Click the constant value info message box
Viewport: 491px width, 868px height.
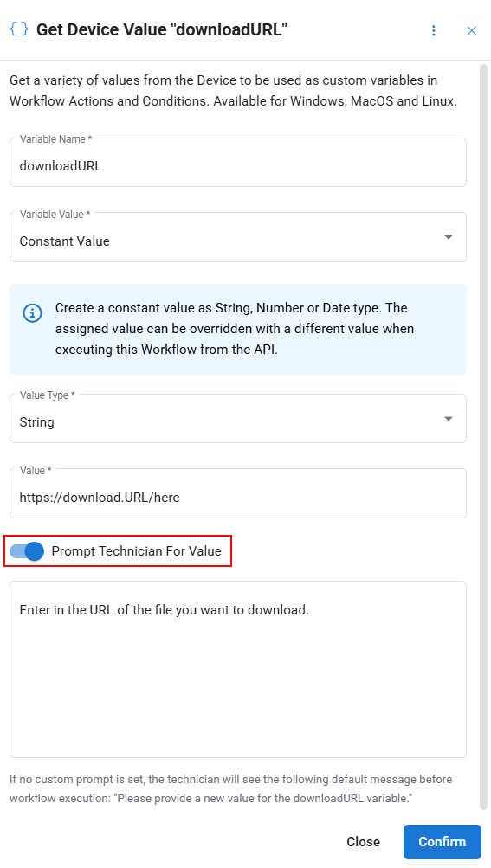[238, 329]
